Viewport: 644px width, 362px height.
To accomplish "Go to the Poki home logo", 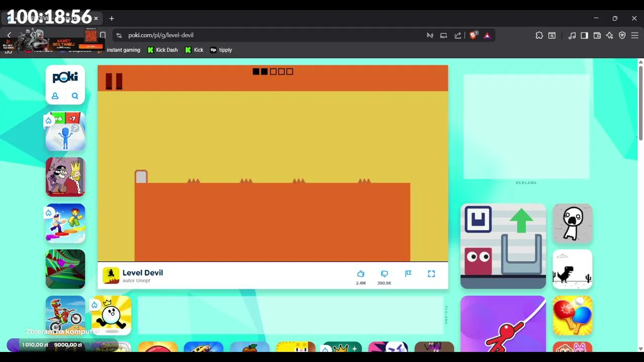I will (x=65, y=77).
